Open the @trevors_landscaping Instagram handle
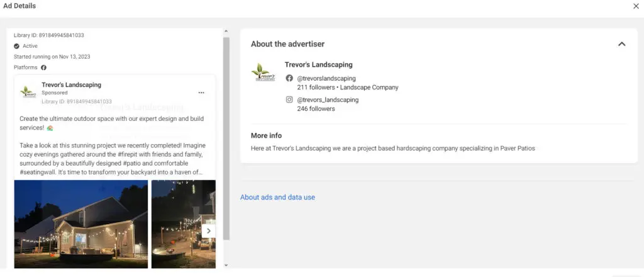Screen dimensions: 644x277 click(328, 100)
